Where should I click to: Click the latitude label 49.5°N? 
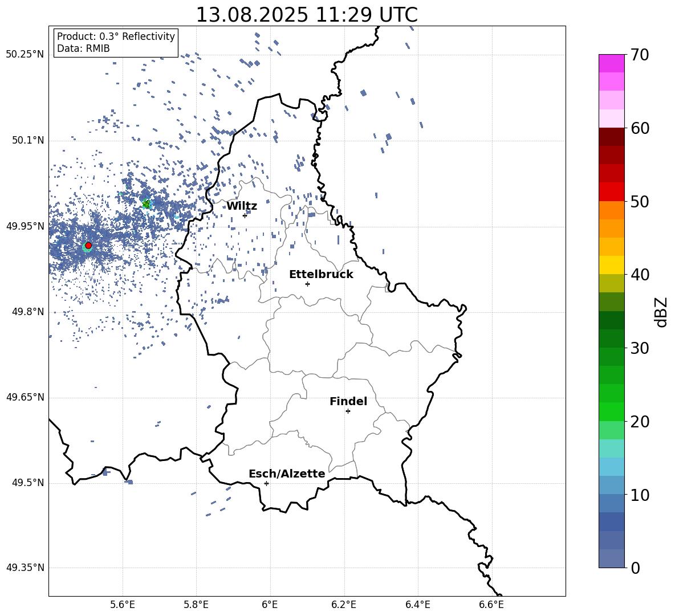click(x=28, y=483)
